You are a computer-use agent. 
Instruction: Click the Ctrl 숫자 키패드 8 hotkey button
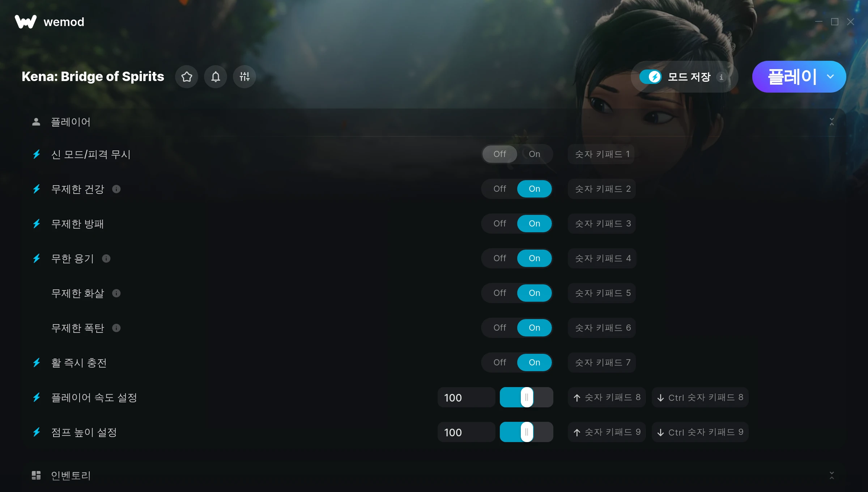pos(700,397)
